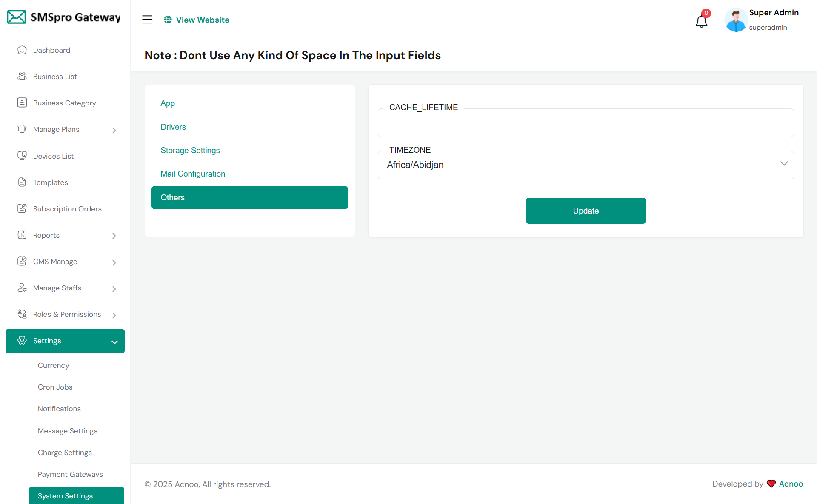817x504 pixels.
Task: Click the globe icon beside View Website
Action: coord(168,20)
